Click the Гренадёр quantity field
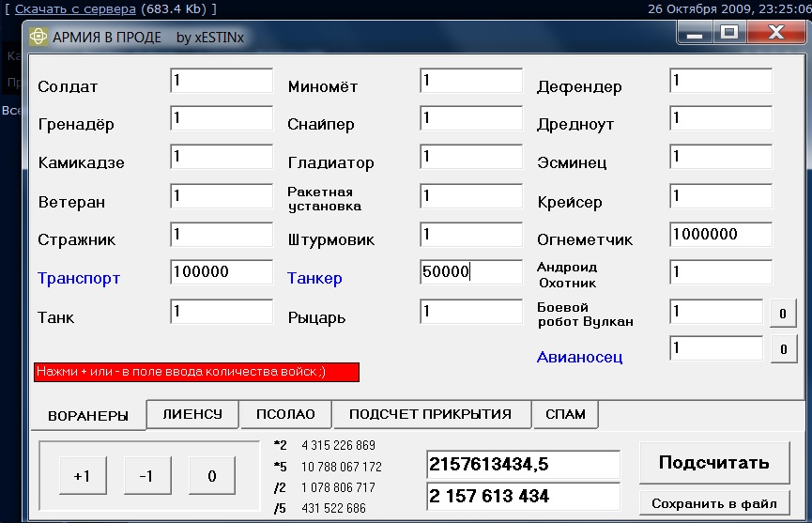This screenshot has width=812, height=523. [x=222, y=118]
